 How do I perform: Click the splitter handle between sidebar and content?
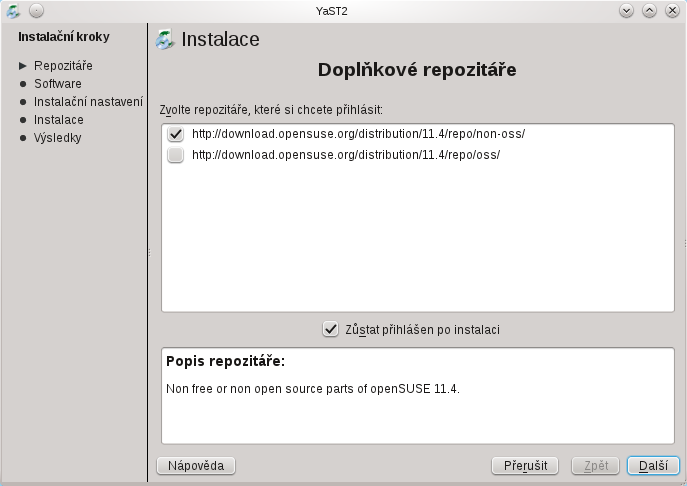pos(149,252)
